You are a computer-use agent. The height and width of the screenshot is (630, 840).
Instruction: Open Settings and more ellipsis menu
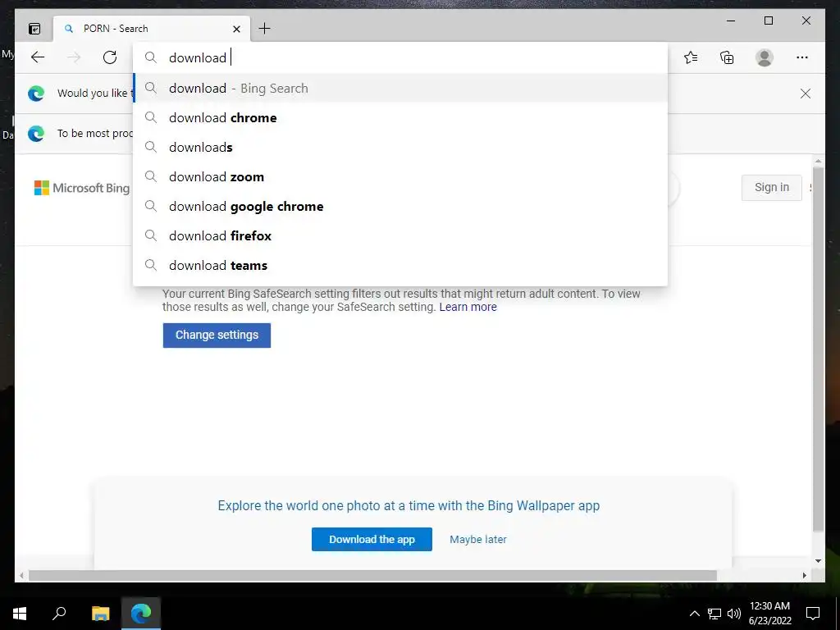tap(802, 57)
